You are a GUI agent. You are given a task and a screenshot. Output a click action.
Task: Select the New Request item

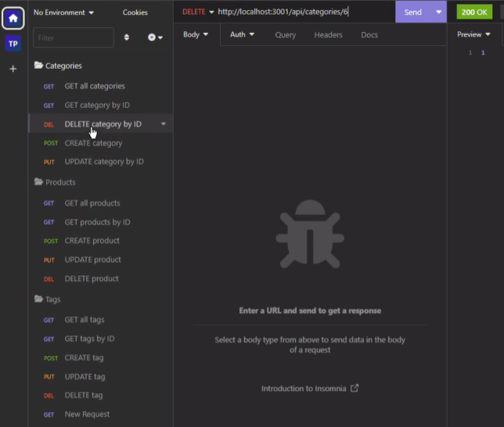pos(101,414)
